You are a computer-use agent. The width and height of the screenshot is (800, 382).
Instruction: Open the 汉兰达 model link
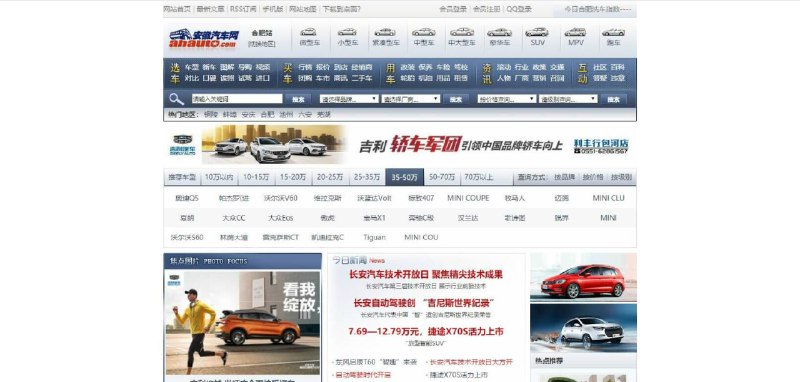click(468, 218)
